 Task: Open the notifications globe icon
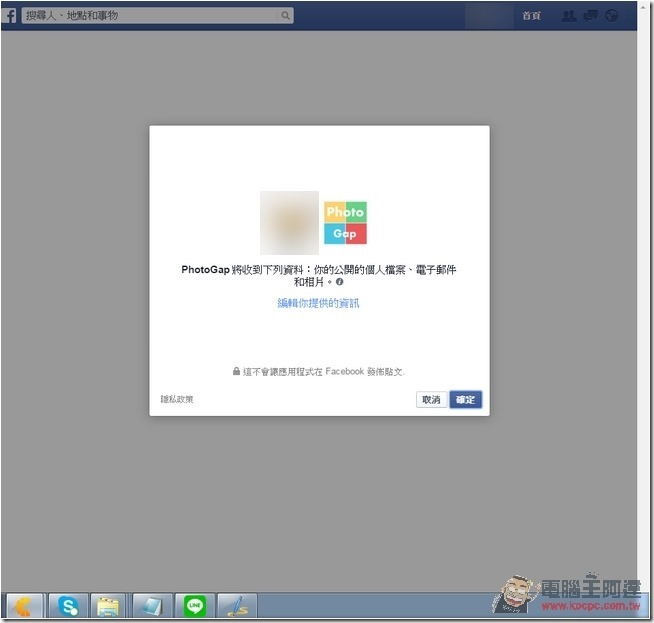(611, 16)
